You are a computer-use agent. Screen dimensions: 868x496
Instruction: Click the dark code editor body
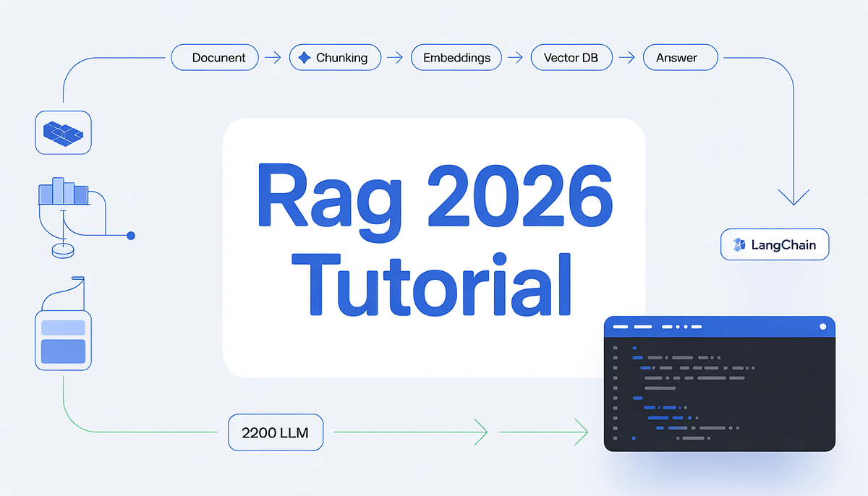(720, 395)
